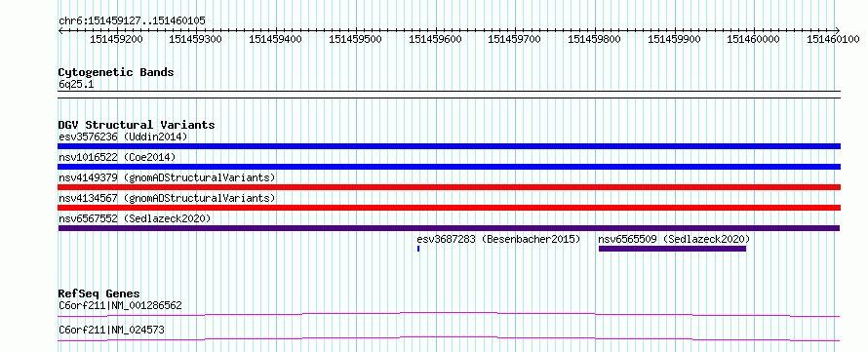Screen dimensions: 868x352
Task: Select the nsv6565509 short purple bar
Action: pos(673,249)
